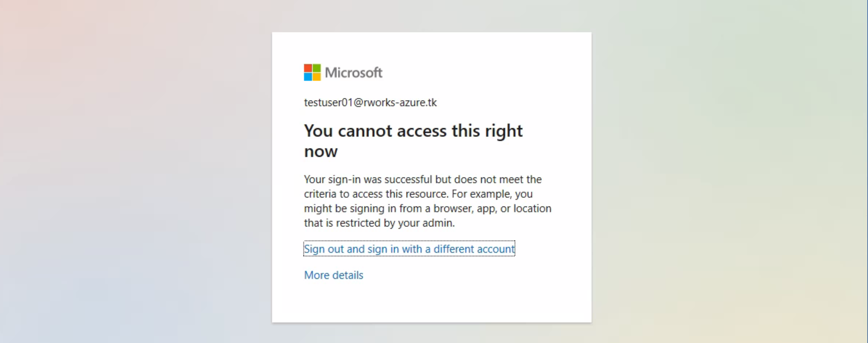Click the blue square in Microsoft logo

point(308,77)
